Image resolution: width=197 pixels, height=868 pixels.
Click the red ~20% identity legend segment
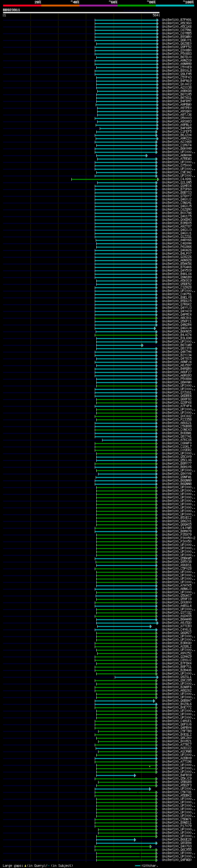[22, 6]
